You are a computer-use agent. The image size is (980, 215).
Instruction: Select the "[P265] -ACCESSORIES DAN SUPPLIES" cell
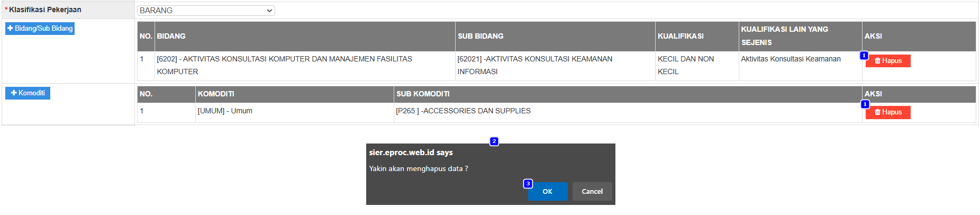[463, 111]
